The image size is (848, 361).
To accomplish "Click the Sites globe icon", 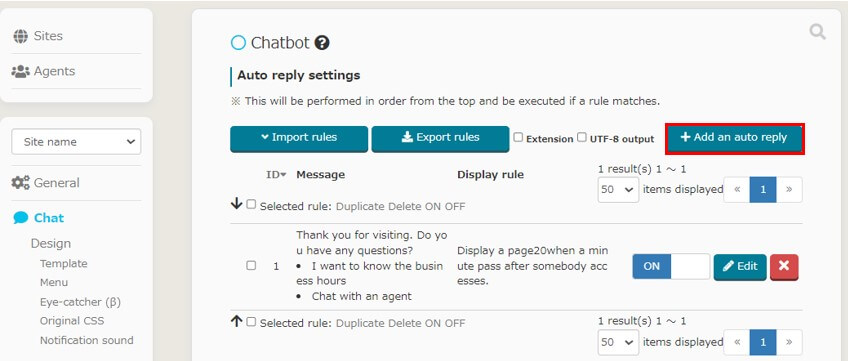I will pos(21,36).
